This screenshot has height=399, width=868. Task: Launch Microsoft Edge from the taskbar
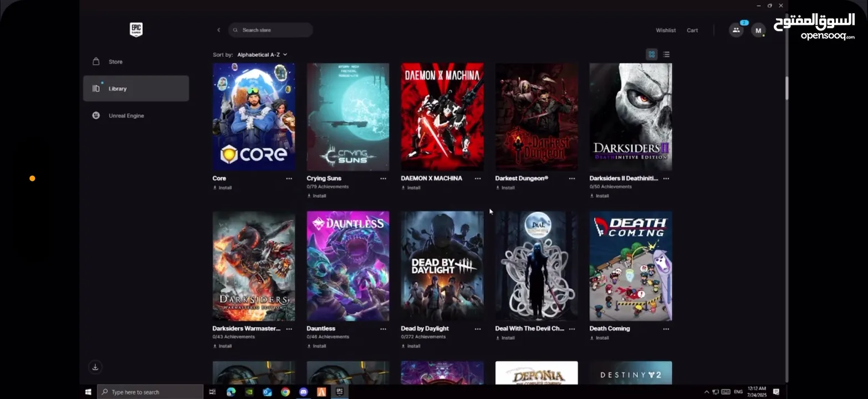pyautogui.click(x=231, y=392)
